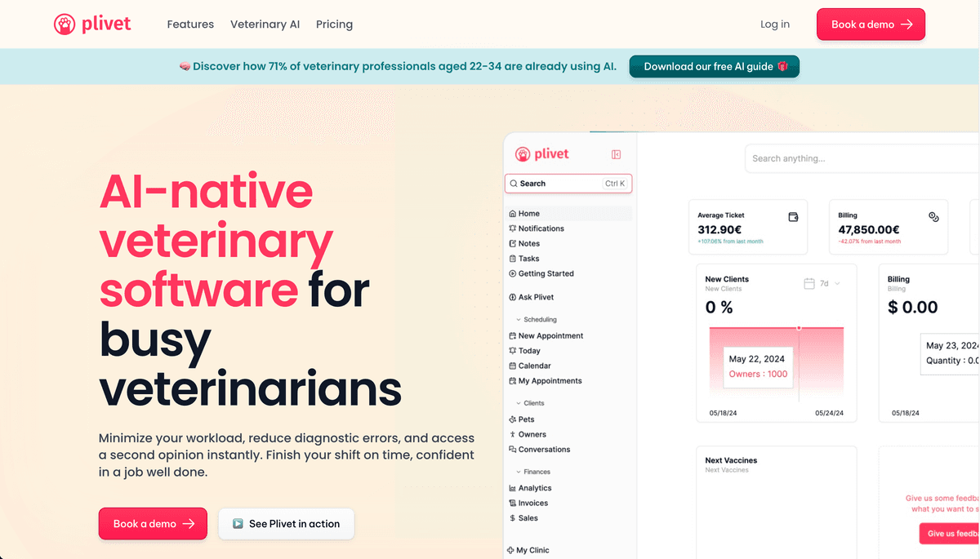Click the Search anything input field
The height and width of the screenshot is (559, 980).
pos(862,158)
